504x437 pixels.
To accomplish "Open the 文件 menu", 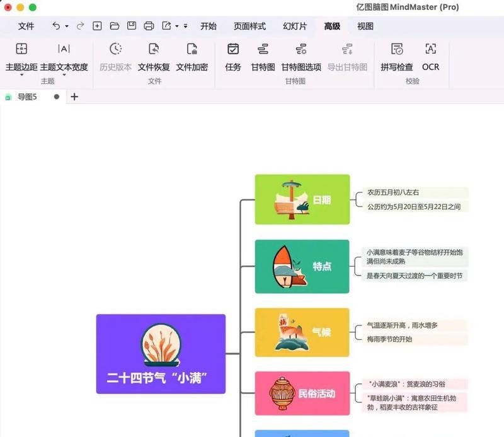I will tap(26, 26).
